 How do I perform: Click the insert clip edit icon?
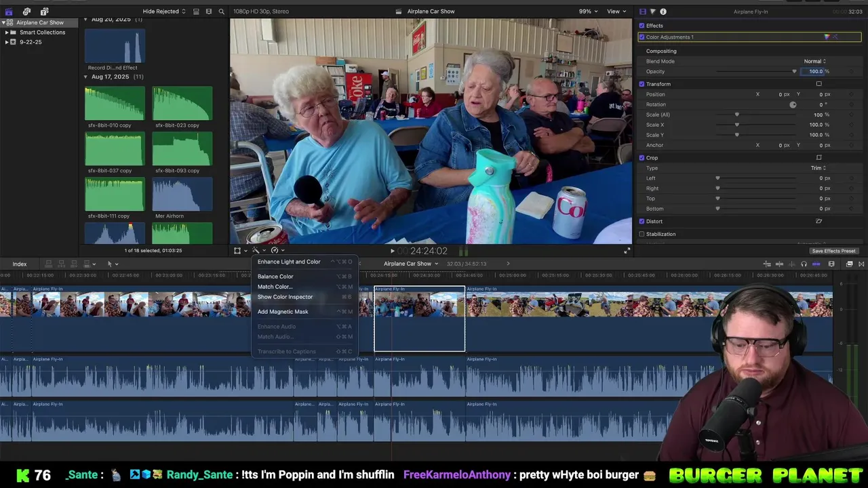[61, 264]
